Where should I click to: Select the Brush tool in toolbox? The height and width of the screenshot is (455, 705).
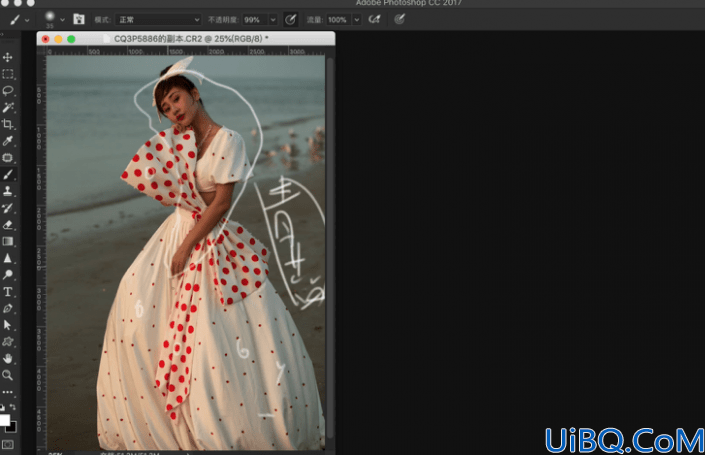pyautogui.click(x=8, y=174)
